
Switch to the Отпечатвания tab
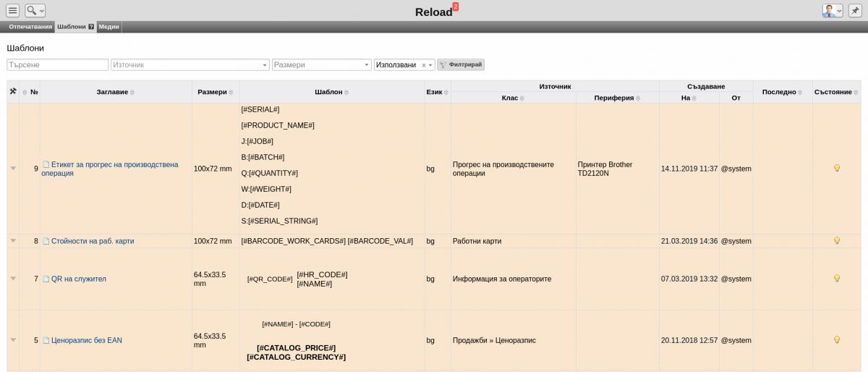click(30, 27)
